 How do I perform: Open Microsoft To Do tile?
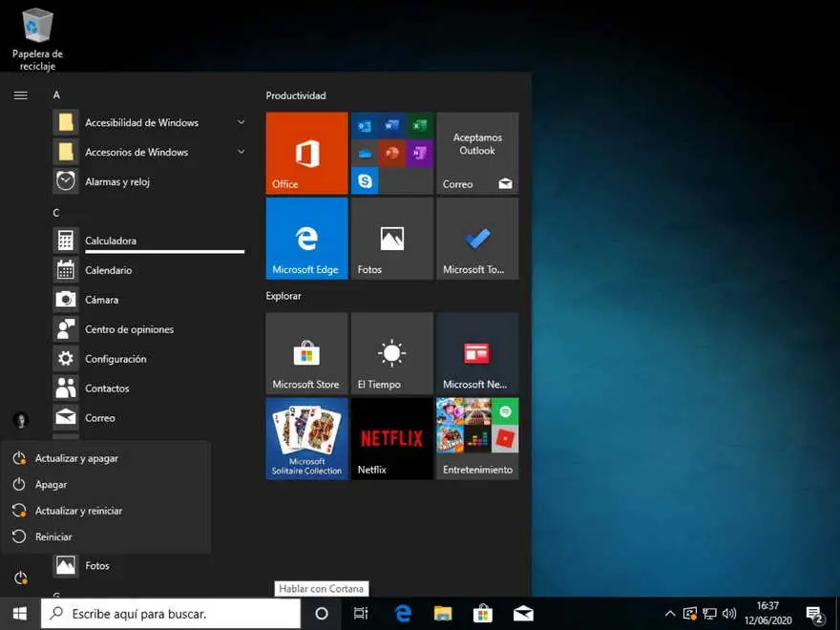click(x=477, y=239)
